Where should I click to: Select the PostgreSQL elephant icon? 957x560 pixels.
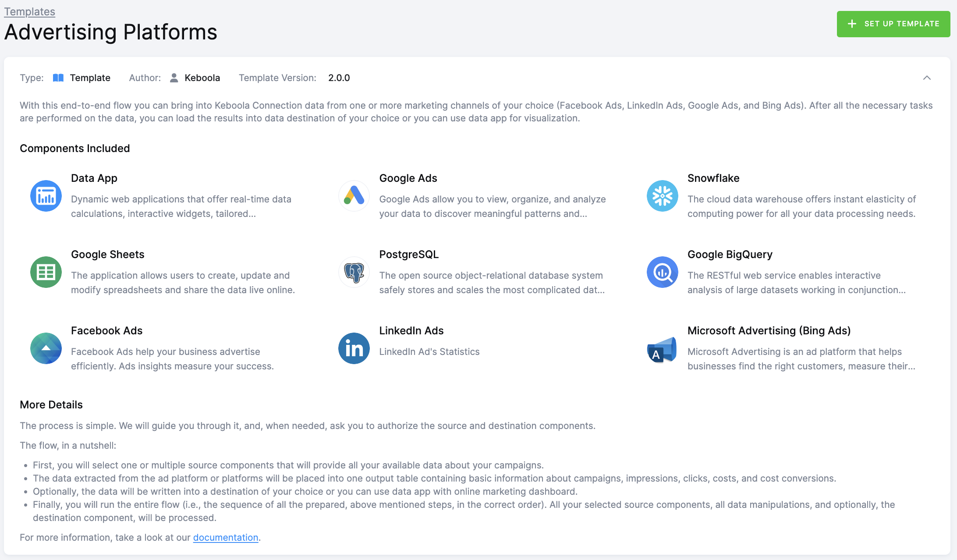(354, 272)
